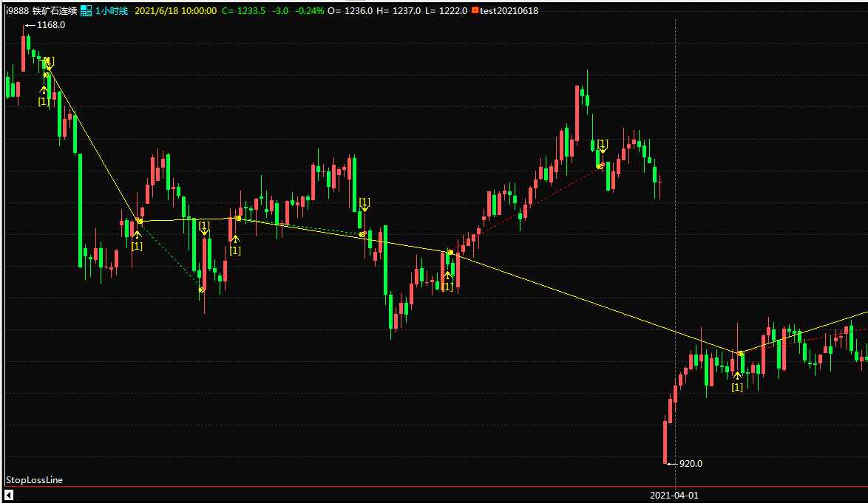868x503 pixels.
Task: Click the yellow node at the green dashed line's lowest point
Action: 201,290
